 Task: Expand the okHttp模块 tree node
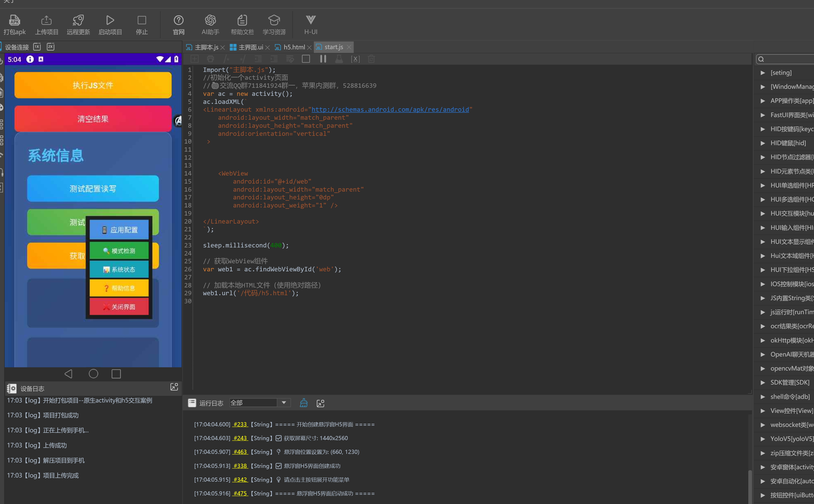(x=763, y=340)
